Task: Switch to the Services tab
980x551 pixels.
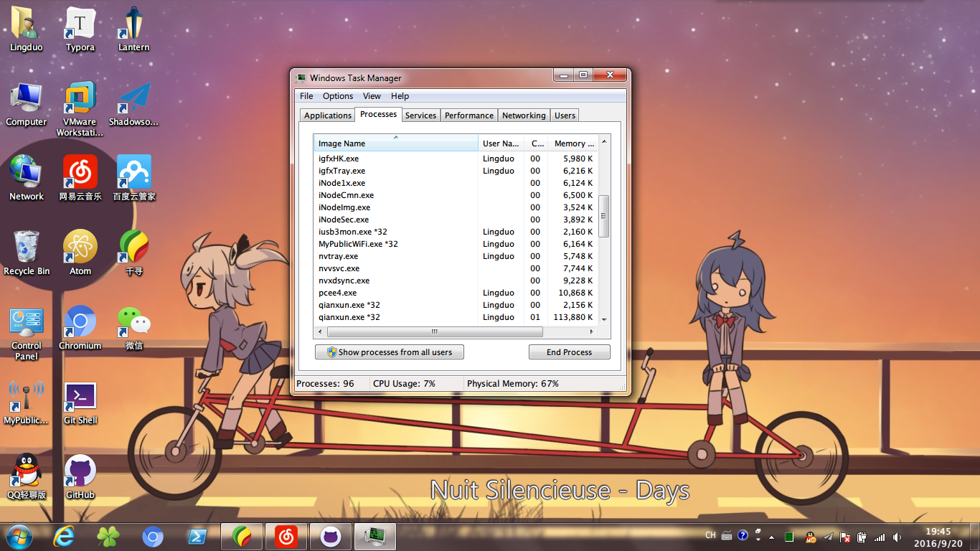Action: tap(420, 116)
